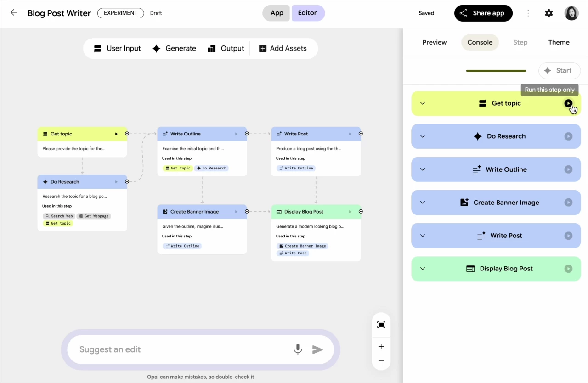Expand the Create Banner Image step details

[423, 203]
